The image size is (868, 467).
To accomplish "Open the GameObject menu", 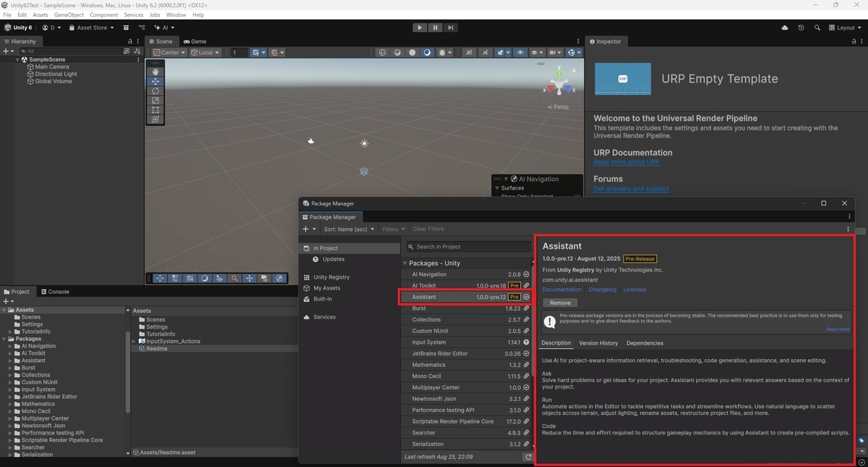I will 69,14.
